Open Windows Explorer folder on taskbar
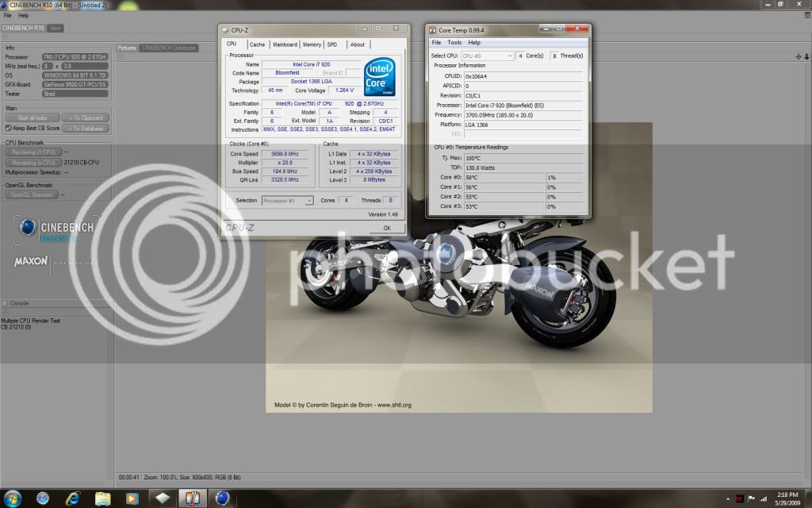The height and width of the screenshot is (508, 812). 102,498
